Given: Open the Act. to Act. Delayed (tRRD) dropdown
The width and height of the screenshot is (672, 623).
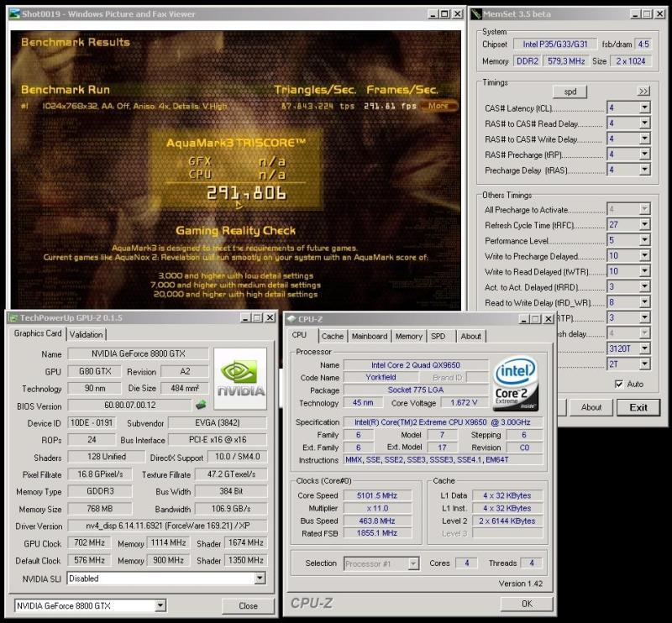Looking at the screenshot, I should (644, 286).
